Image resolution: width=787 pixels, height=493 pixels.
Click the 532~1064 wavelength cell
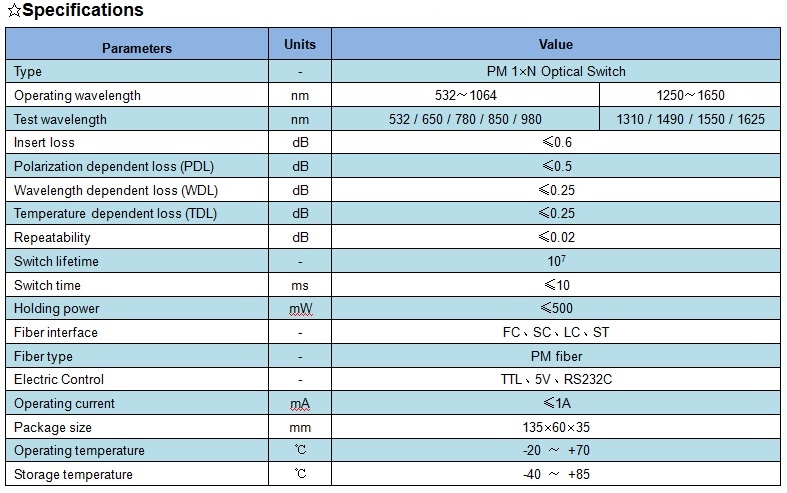coord(465,96)
